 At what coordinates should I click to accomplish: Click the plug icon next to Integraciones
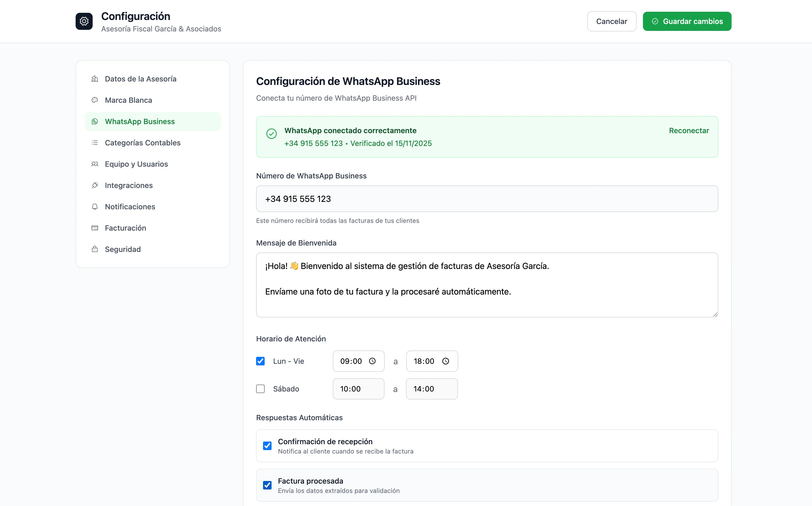click(95, 185)
